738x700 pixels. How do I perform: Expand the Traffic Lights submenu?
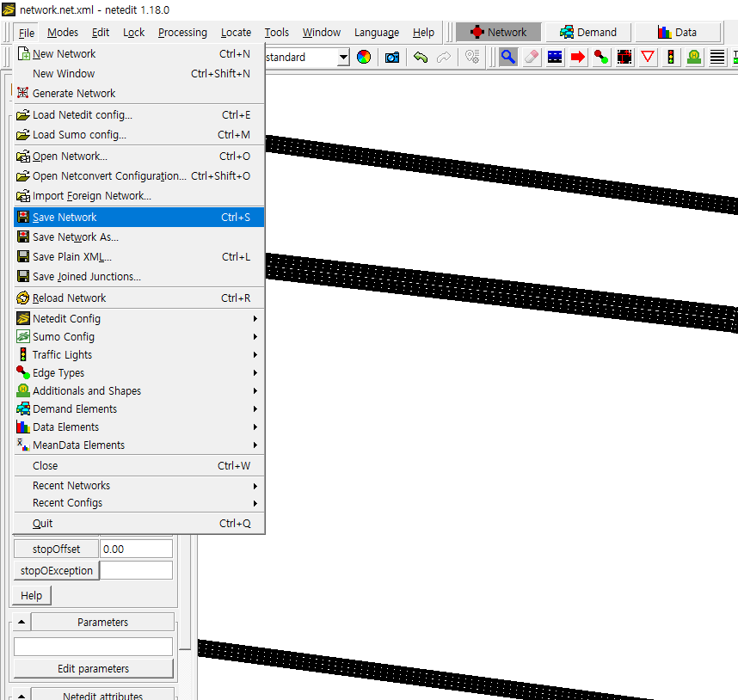pos(139,354)
